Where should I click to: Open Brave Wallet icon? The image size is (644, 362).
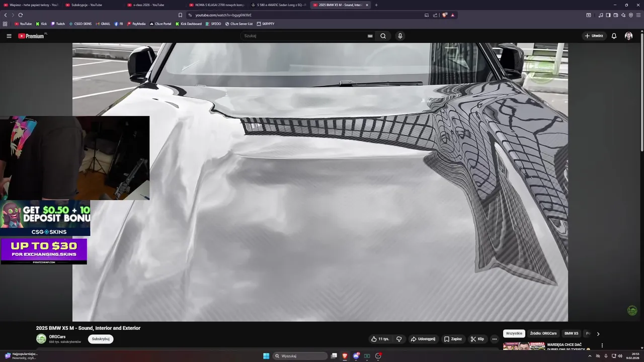click(616, 15)
